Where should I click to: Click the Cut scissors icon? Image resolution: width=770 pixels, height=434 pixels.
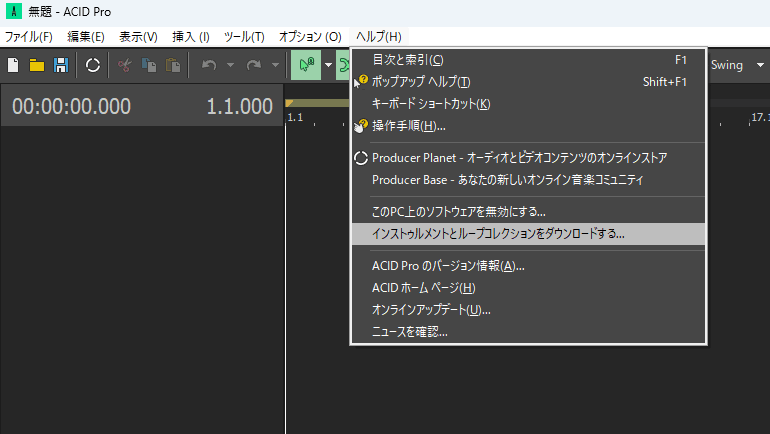125,65
